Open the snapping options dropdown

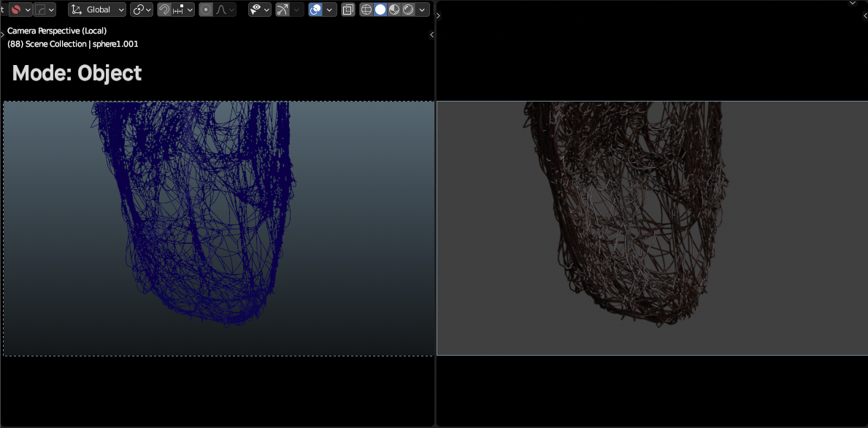coord(183,9)
